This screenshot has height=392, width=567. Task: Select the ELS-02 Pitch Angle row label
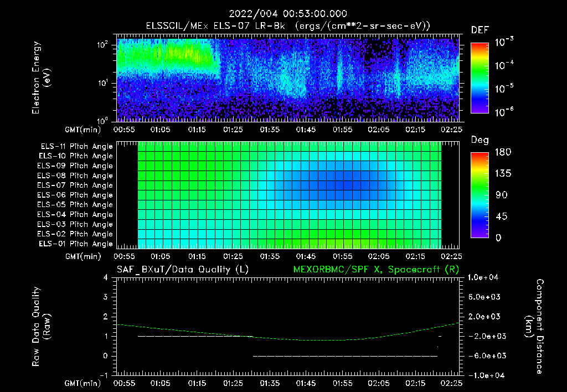75,234
